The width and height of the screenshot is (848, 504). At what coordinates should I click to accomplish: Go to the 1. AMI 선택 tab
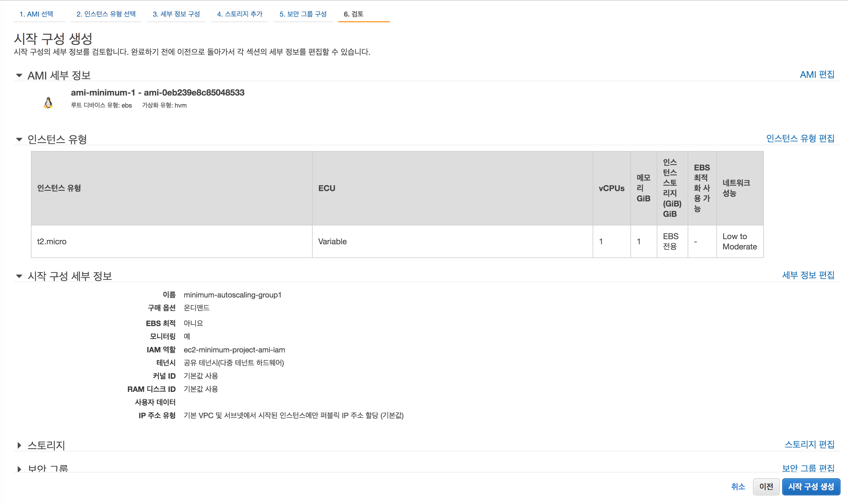coord(36,14)
